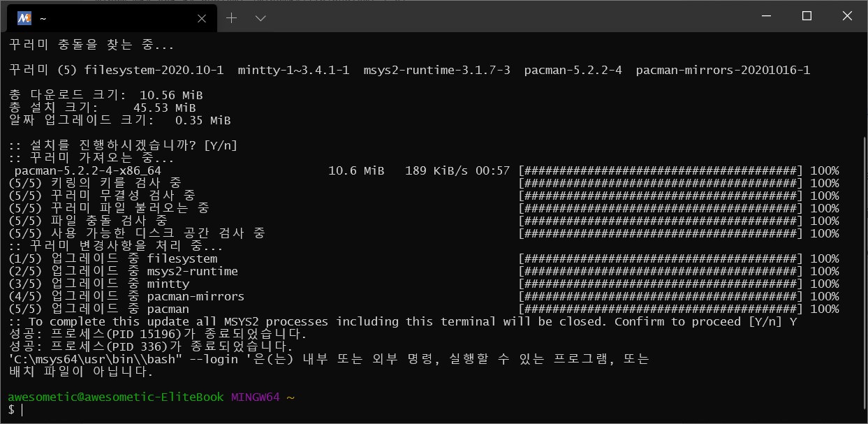Click the '꾸러미 충돌을 찾는 중...' line
868x424 pixels.
[91, 45]
